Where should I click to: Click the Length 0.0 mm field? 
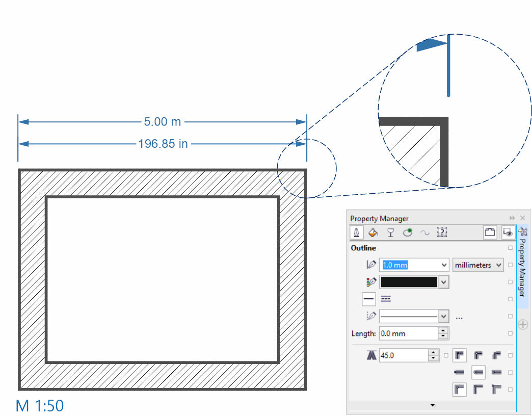coord(409,333)
